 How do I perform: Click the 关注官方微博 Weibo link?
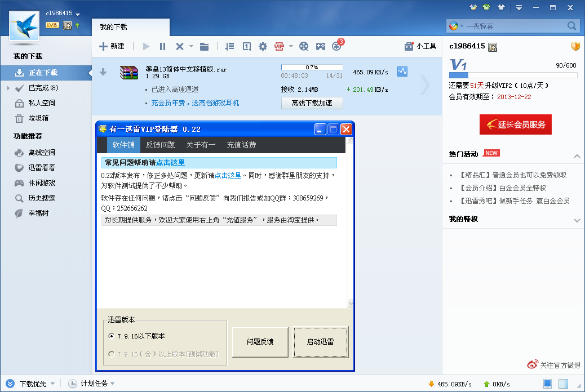click(x=553, y=365)
